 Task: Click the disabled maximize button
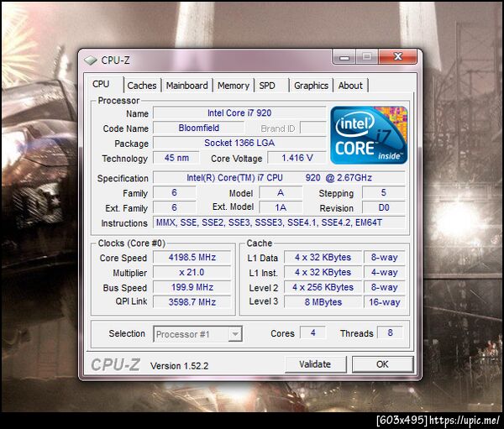(x=367, y=57)
